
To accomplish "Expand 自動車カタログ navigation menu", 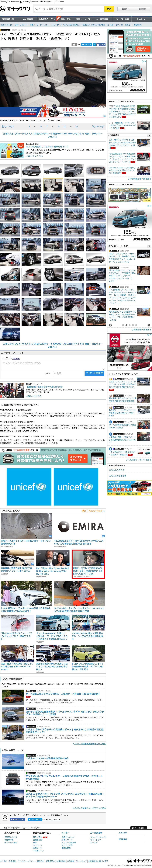I will [46, 19].
